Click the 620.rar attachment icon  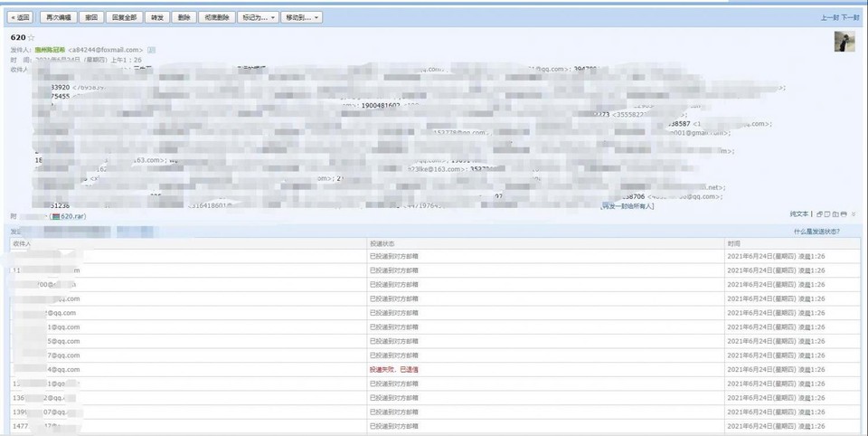56,217
